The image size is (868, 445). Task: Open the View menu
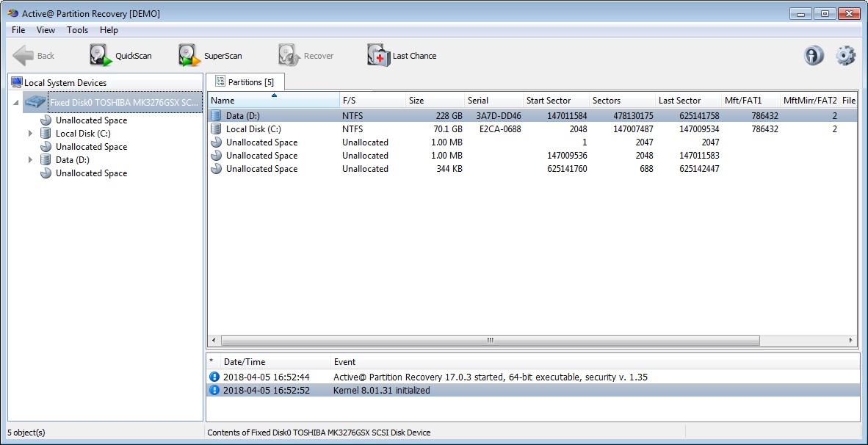[x=46, y=30]
